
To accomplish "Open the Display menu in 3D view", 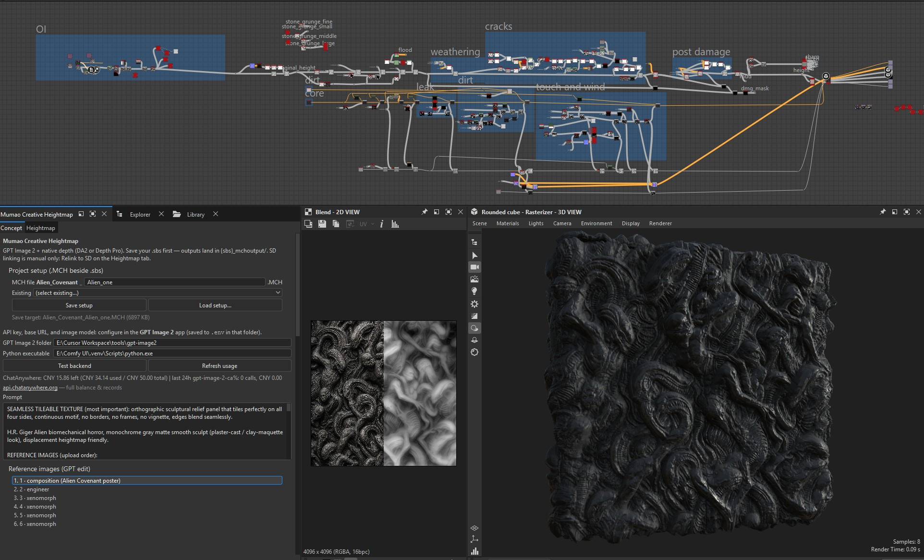I will pyautogui.click(x=631, y=223).
